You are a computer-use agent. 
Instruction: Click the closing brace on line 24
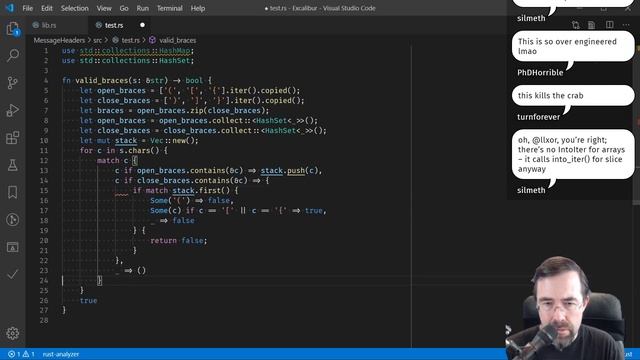tap(99, 280)
